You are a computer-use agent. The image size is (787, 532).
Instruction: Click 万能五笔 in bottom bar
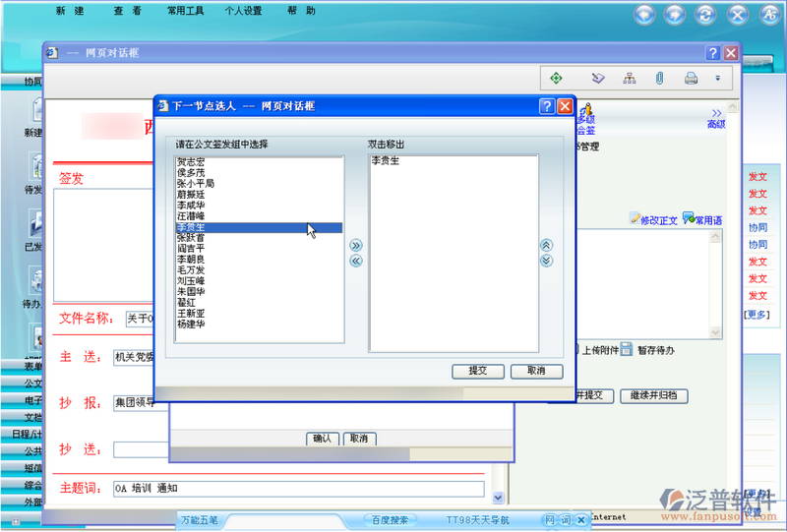tap(200, 520)
